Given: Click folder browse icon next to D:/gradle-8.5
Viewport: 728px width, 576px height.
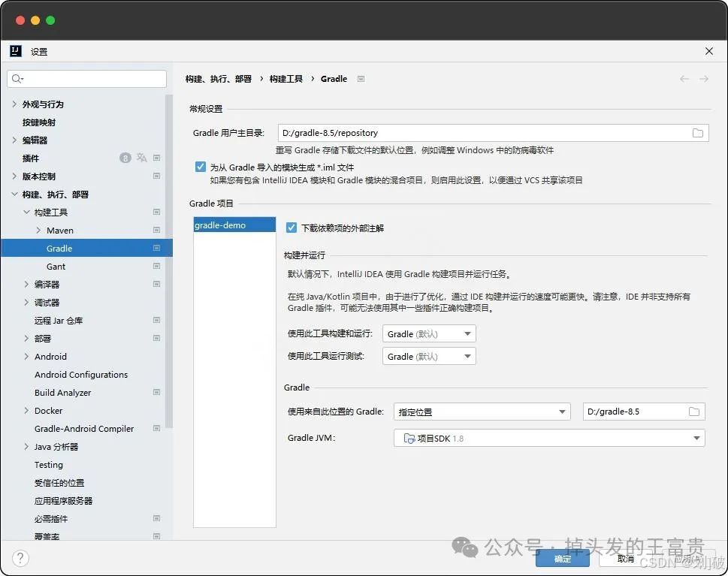Looking at the screenshot, I should [693, 412].
